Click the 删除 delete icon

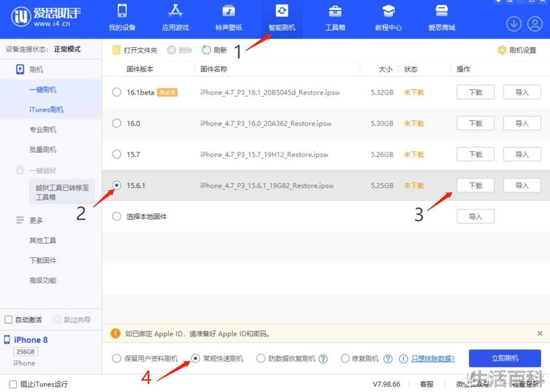[171, 50]
